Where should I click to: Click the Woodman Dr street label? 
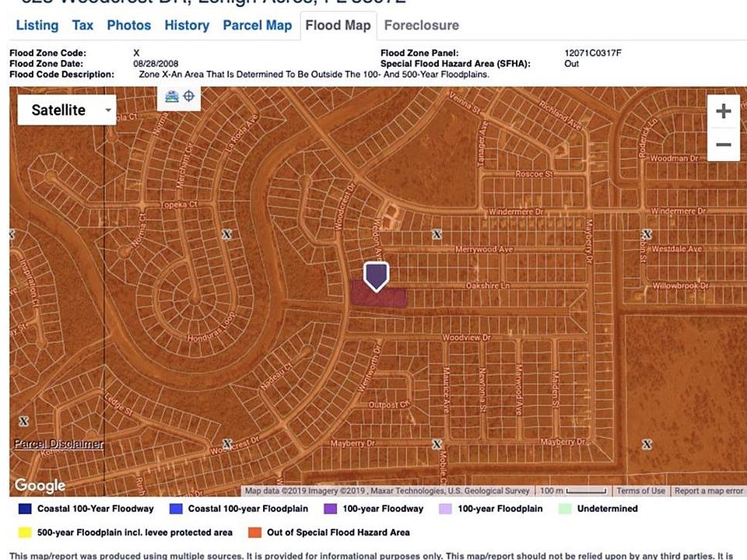(674, 158)
